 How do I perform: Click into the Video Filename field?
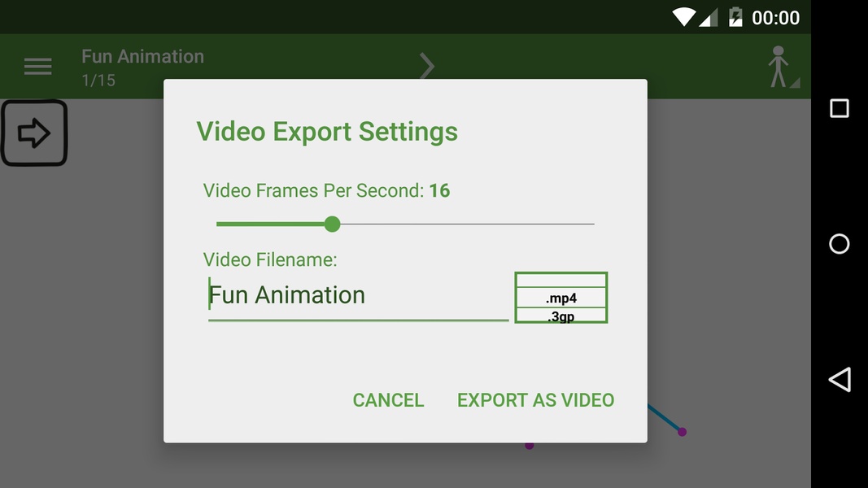(358, 297)
